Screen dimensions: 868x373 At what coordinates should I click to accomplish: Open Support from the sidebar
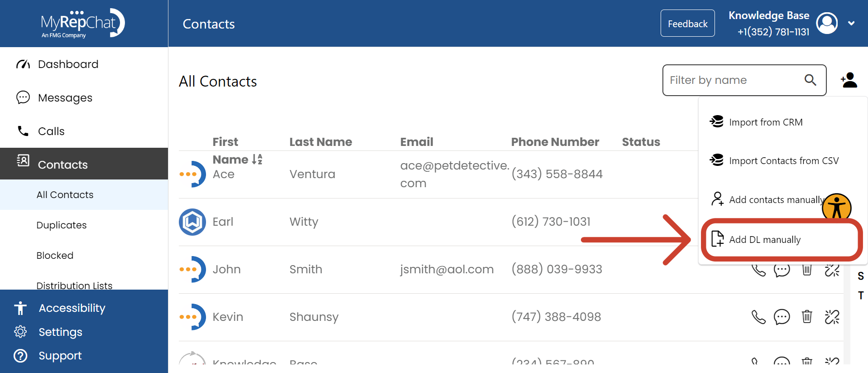60,356
